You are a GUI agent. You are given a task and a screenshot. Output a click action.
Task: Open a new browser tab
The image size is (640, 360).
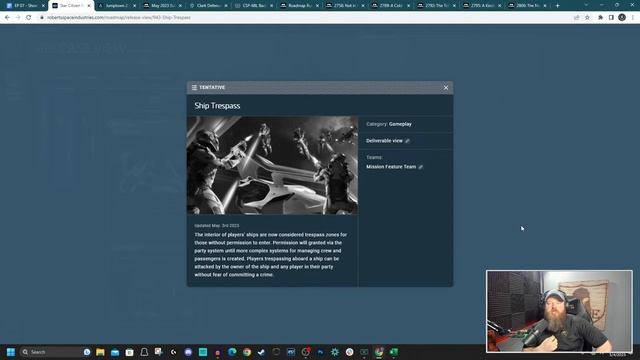[558, 6]
